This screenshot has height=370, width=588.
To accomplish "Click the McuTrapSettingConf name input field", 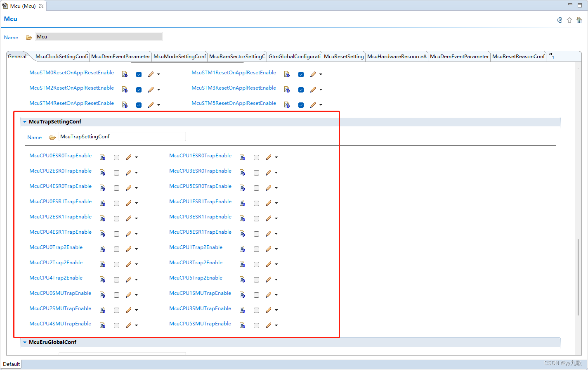I will click(122, 137).
